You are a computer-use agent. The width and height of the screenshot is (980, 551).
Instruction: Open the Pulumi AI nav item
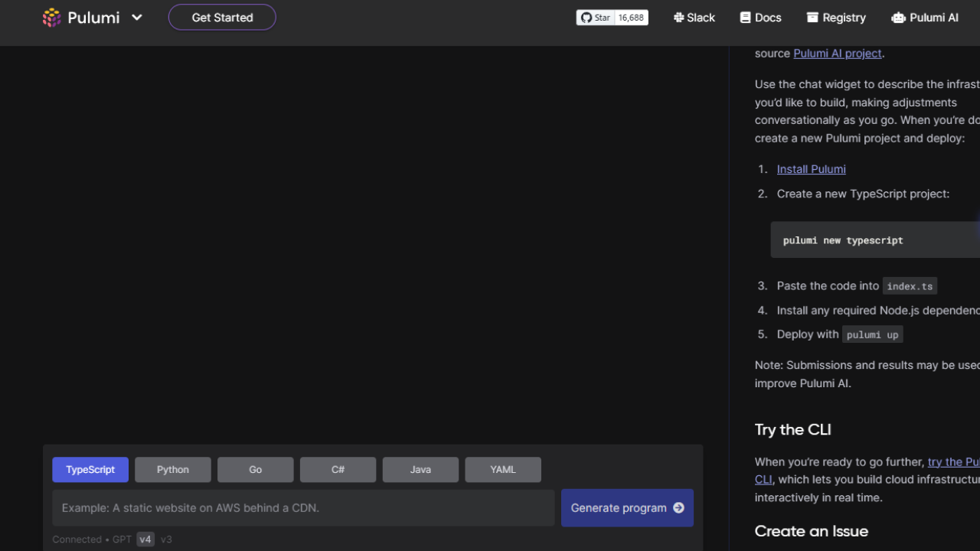925,18
